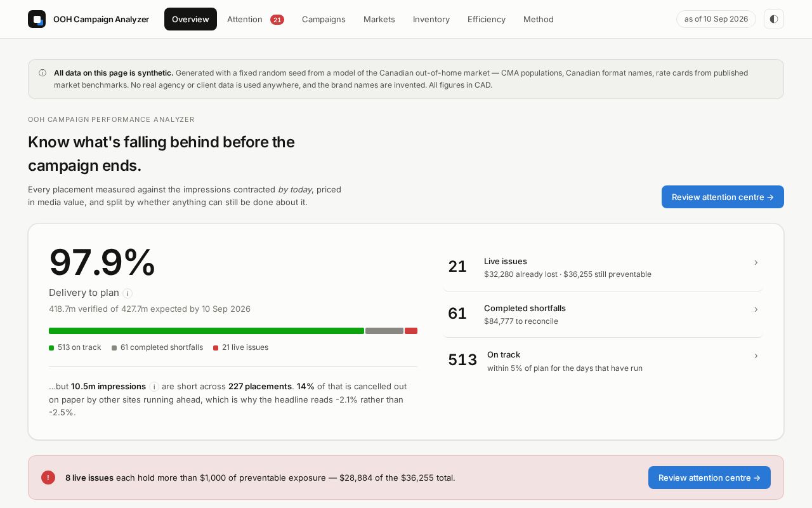Click the grey '61 completed shortfalls' legend swatch
812x508 pixels.
coord(114,348)
